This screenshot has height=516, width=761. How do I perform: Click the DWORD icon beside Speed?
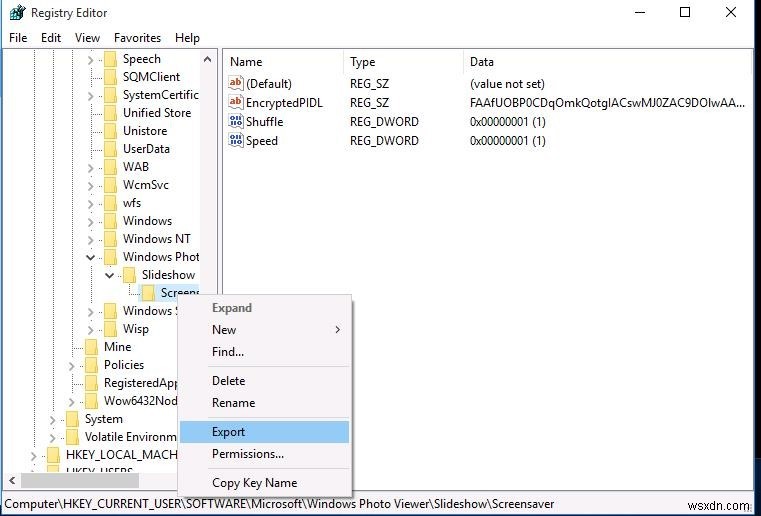tap(236, 140)
